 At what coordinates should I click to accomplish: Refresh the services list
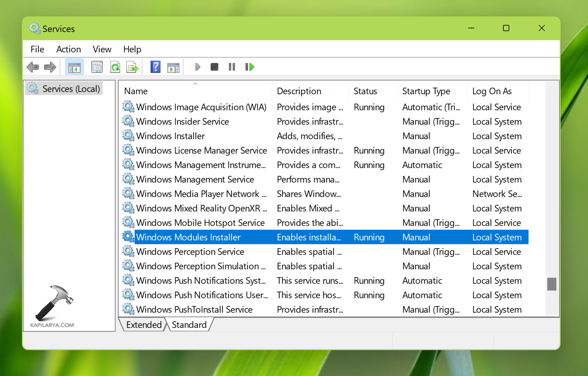(115, 67)
